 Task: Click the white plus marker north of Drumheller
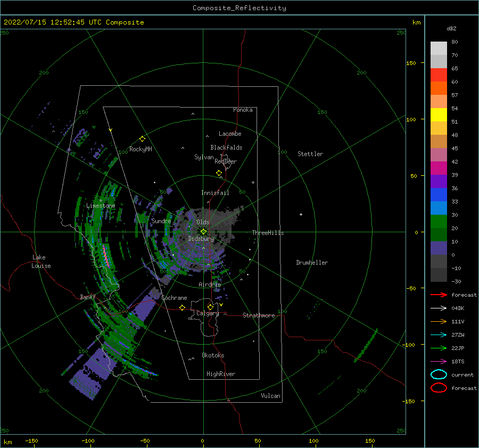click(x=301, y=214)
